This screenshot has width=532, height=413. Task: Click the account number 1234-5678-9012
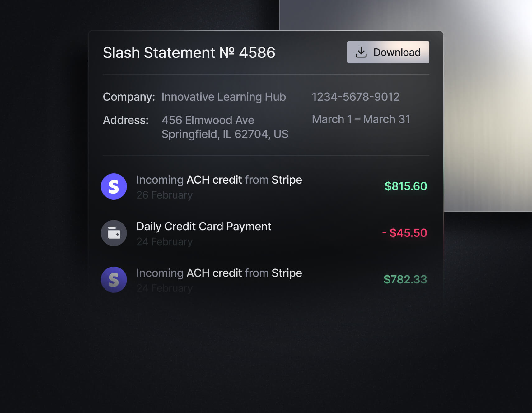(355, 97)
